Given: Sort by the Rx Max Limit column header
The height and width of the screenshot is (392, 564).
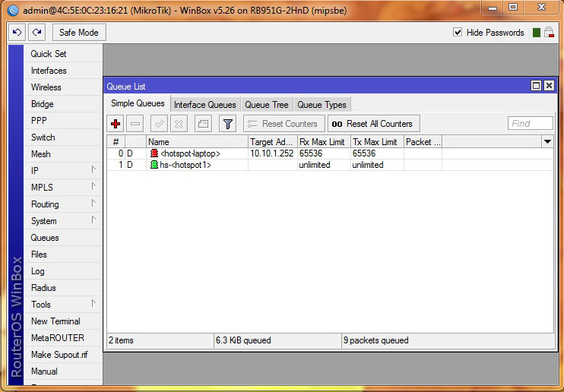Looking at the screenshot, I should coord(324,142).
